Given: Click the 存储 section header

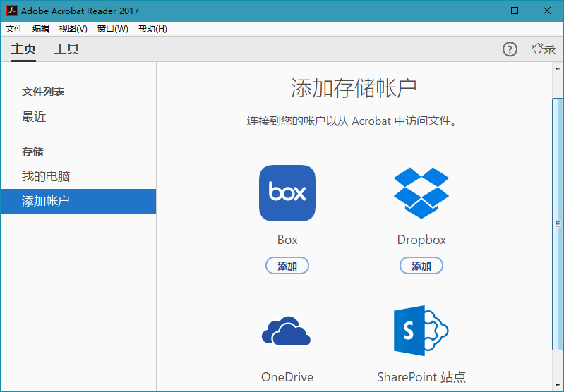Looking at the screenshot, I should (x=32, y=152).
